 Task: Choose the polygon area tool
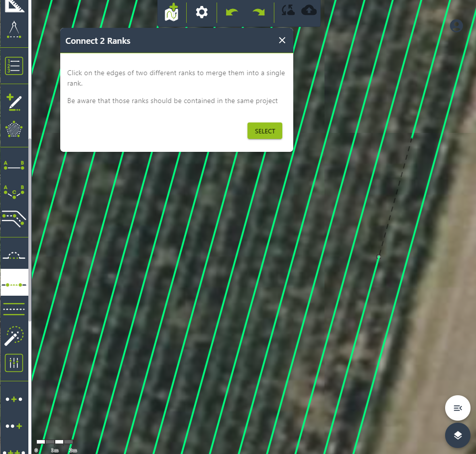tap(14, 129)
